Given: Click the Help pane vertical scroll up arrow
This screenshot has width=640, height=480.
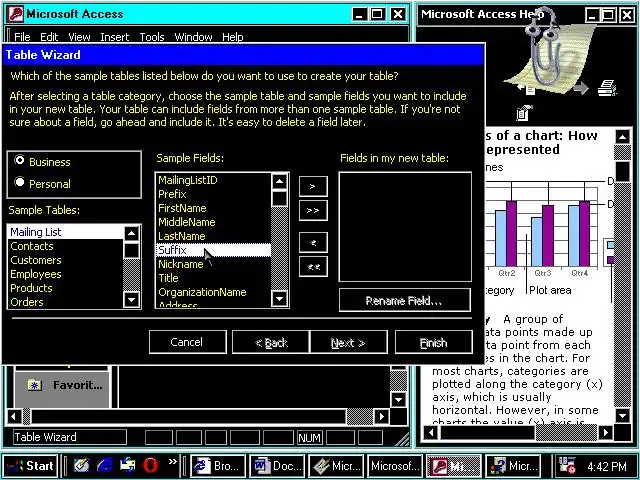Looking at the screenshot, I should click(x=622, y=137).
